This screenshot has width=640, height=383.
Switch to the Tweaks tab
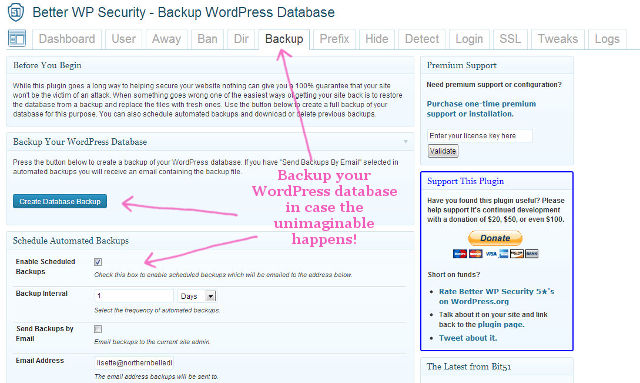pos(558,39)
